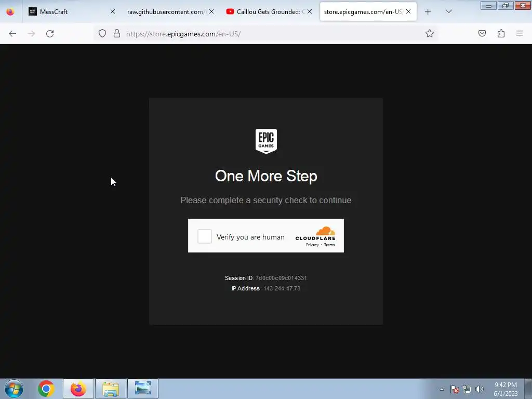Open File Explorer from taskbar
The width and height of the screenshot is (532, 399).
(111, 389)
